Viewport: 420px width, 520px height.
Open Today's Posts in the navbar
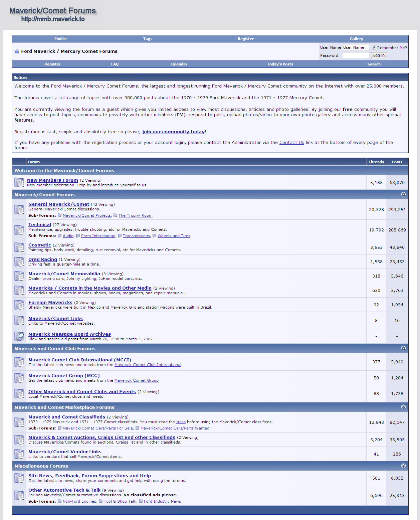point(280,64)
